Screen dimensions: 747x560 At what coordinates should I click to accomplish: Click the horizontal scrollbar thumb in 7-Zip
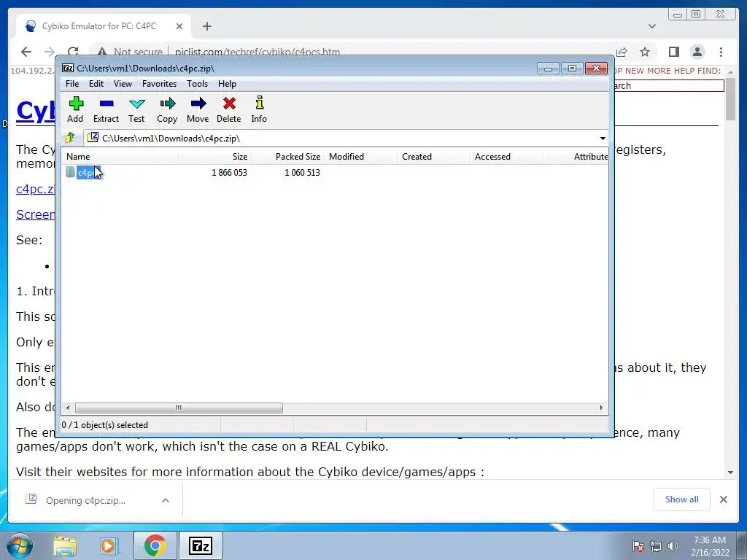tap(179, 408)
